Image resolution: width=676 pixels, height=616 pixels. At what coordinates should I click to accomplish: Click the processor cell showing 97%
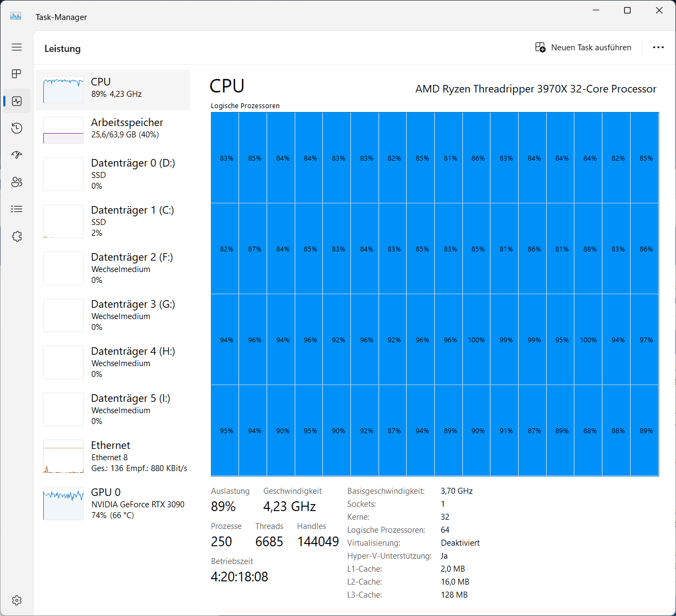[x=645, y=340]
